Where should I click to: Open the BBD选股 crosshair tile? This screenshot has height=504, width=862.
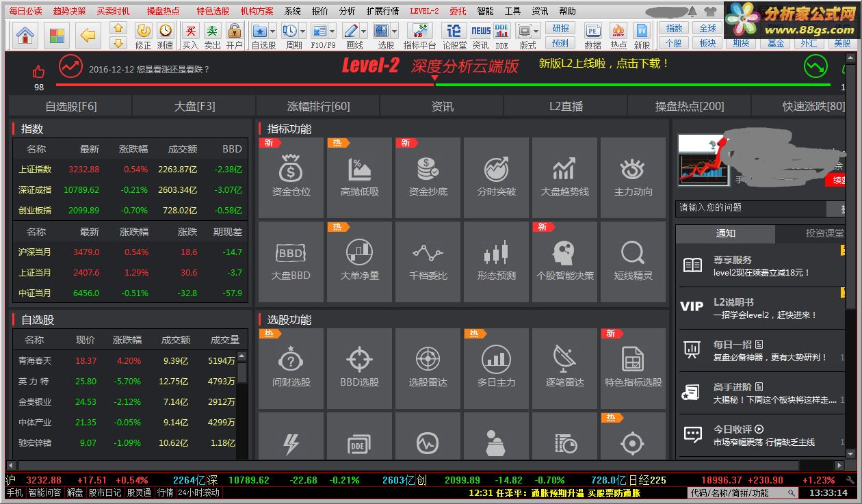coord(360,368)
